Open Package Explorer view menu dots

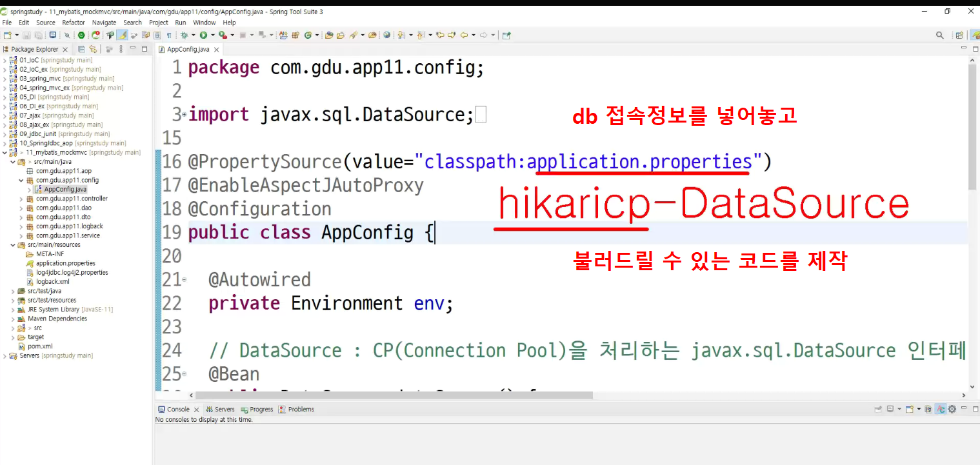tap(121, 49)
